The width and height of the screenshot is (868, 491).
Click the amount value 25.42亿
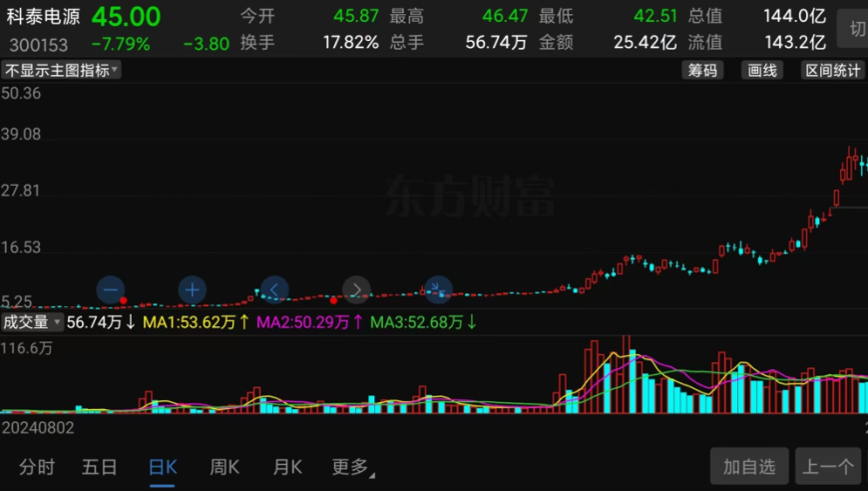(645, 42)
